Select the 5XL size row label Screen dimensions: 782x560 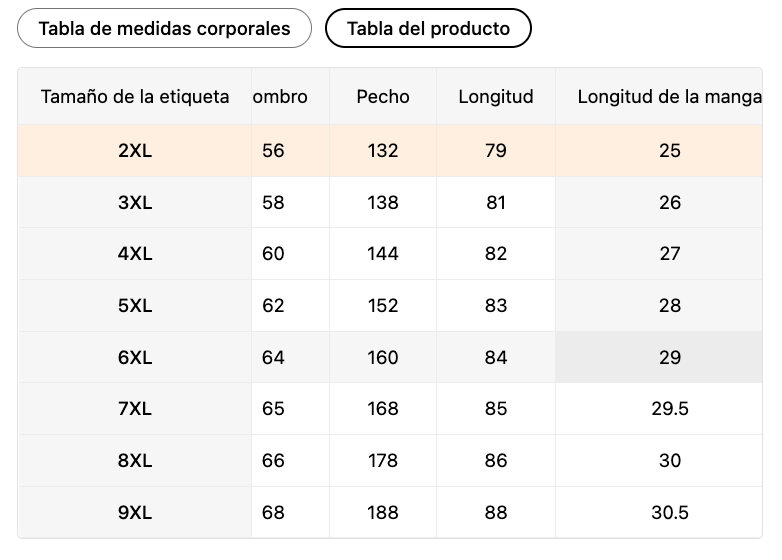tap(135, 306)
